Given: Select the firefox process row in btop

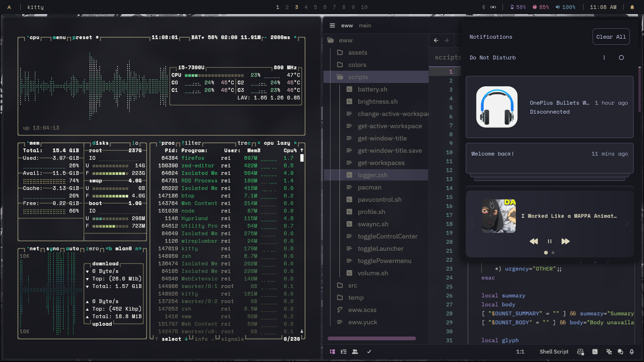Looking at the screenshot, I should point(226,158).
